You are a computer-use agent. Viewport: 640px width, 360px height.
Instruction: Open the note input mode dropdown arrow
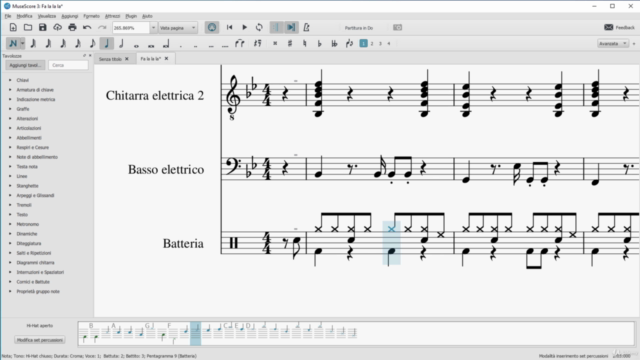tap(22, 43)
